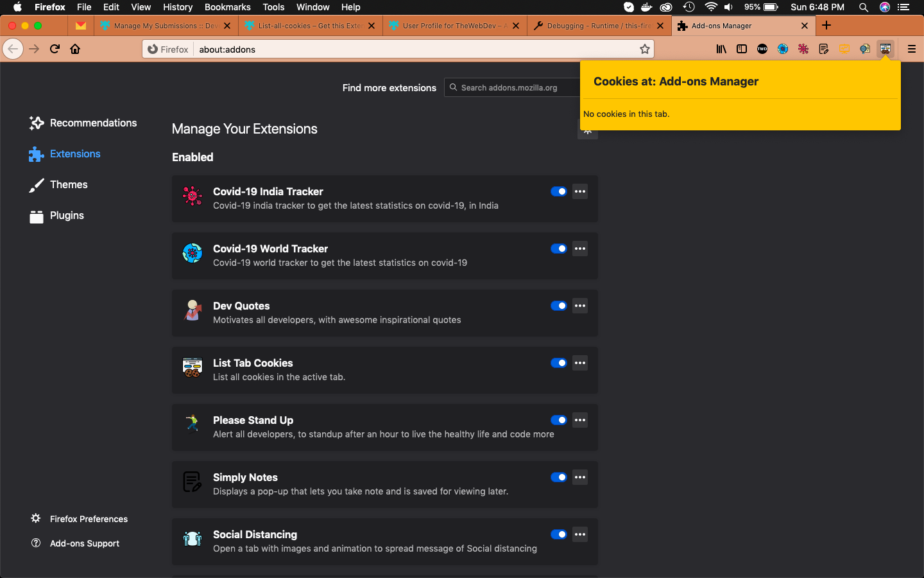Open the History menu

click(x=178, y=7)
